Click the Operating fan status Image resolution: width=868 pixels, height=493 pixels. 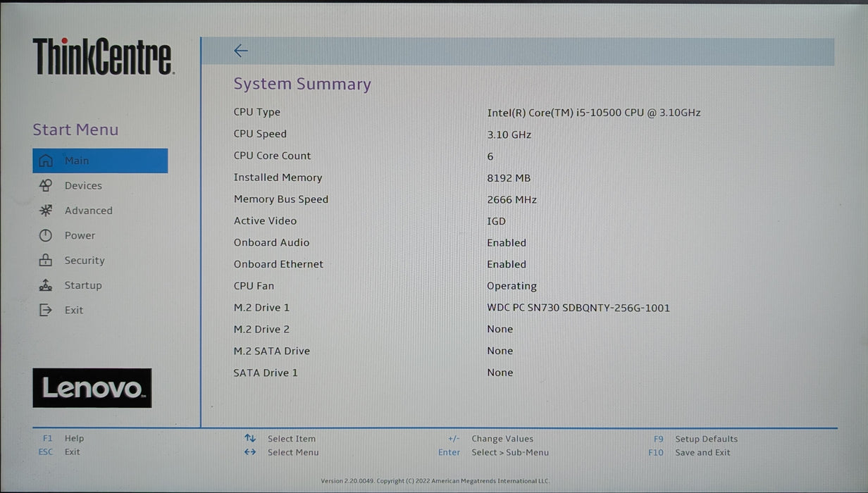512,287
